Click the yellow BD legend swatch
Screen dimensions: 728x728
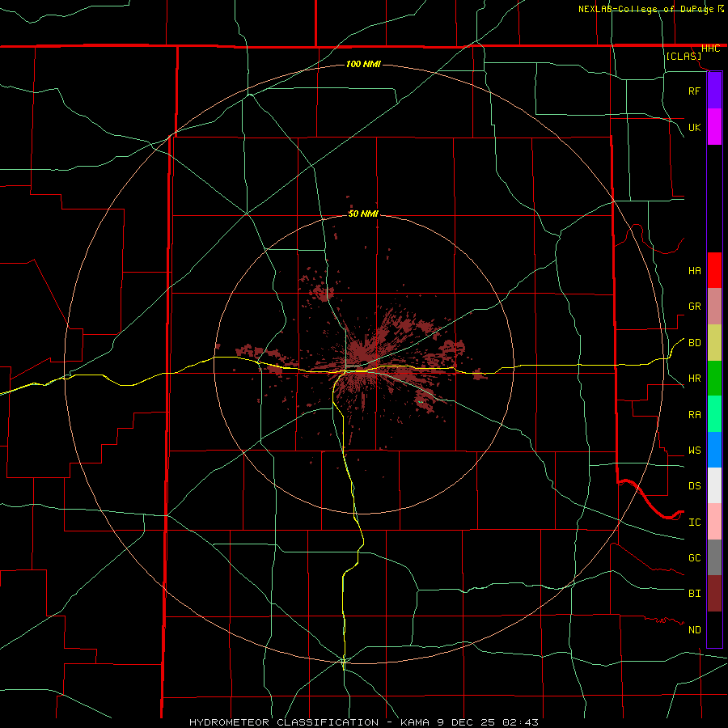pos(714,343)
